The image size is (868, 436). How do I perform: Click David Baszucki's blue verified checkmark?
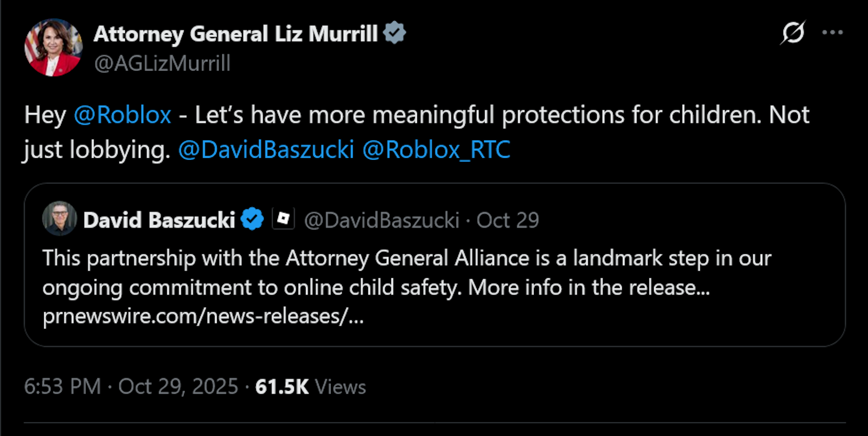coord(252,219)
